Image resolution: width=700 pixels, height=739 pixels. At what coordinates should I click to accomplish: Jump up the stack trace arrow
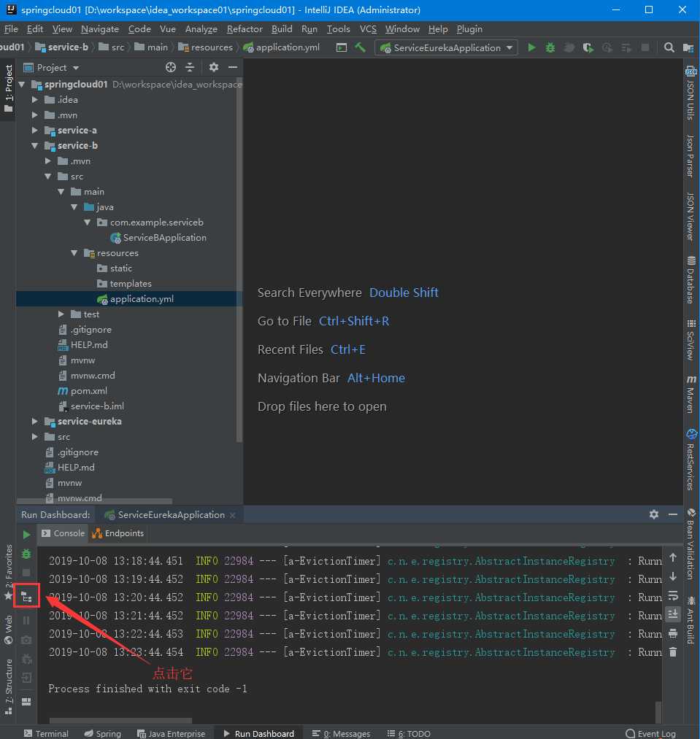[x=673, y=557]
